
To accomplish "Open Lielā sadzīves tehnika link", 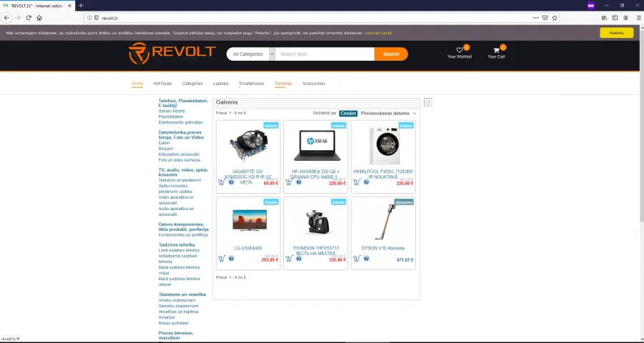I will [x=179, y=250].
